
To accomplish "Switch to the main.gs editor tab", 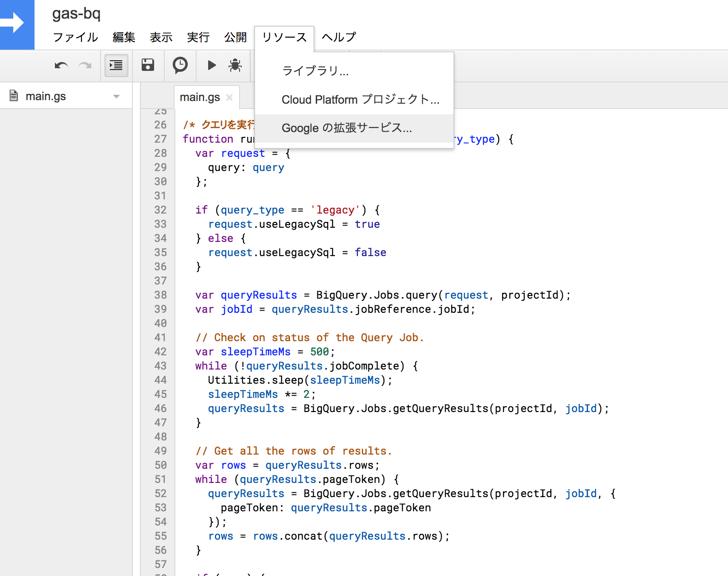I will point(200,97).
